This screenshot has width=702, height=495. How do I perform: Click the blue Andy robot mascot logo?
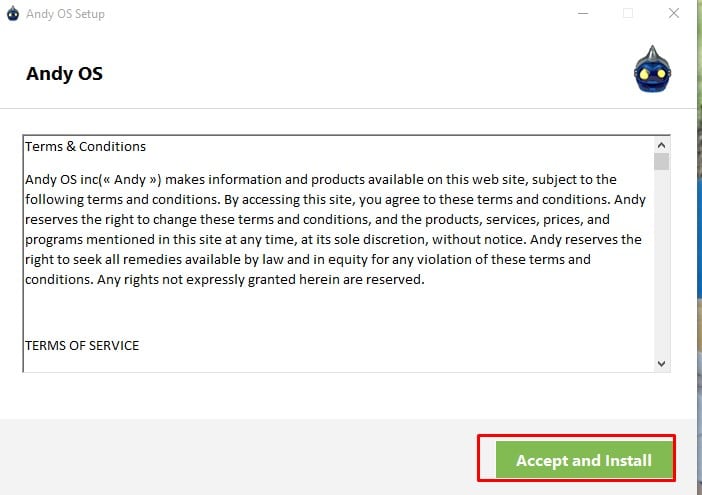651,71
